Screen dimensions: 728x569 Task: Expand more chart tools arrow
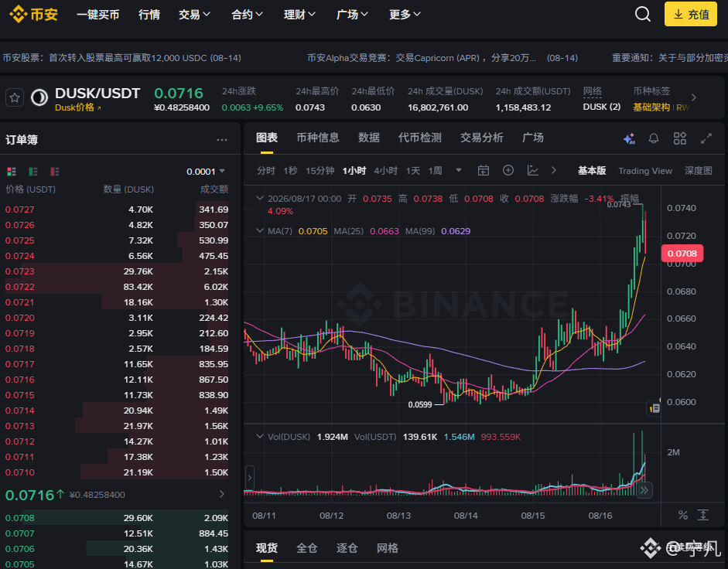[x=554, y=170]
